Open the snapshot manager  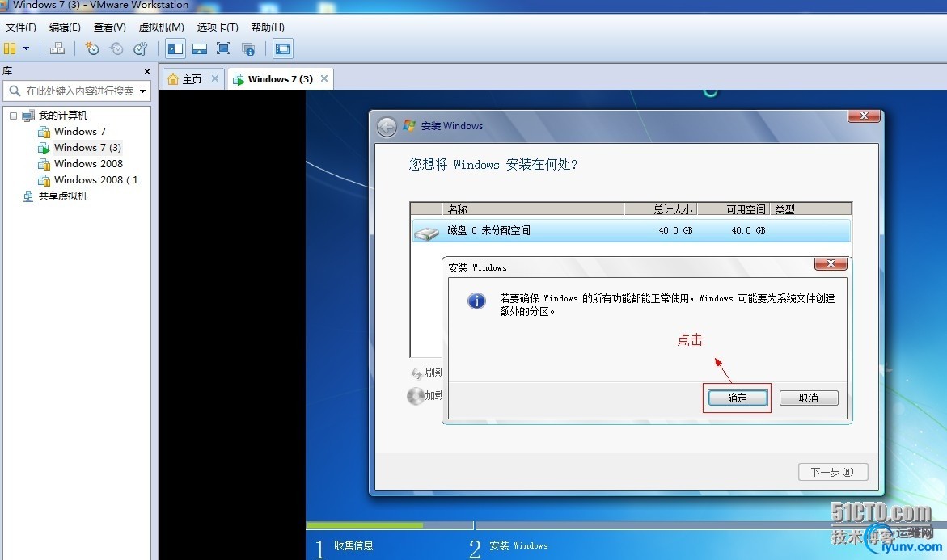[x=141, y=48]
